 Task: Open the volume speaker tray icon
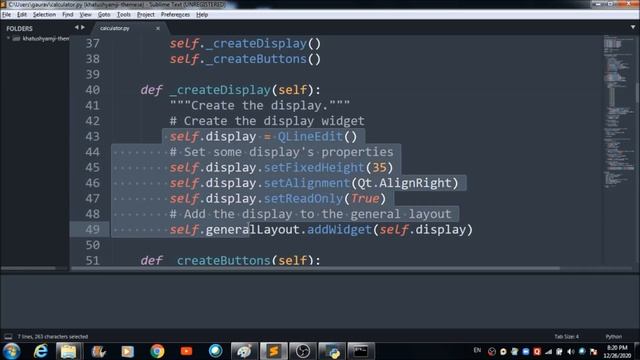[x=571, y=351]
